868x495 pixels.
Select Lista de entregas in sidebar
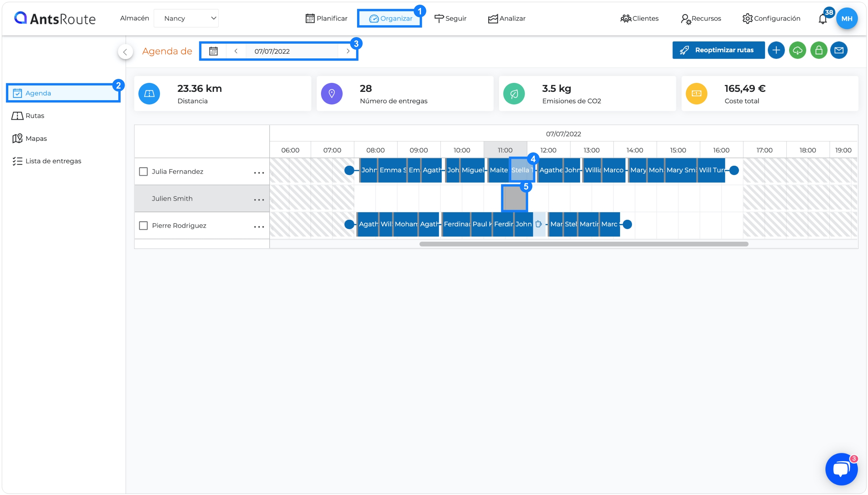(47, 161)
